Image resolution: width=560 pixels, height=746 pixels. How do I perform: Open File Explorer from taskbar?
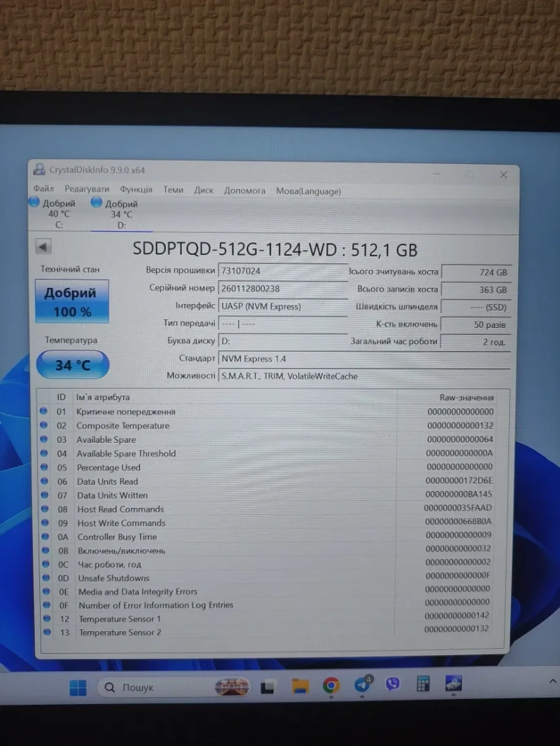(300, 686)
